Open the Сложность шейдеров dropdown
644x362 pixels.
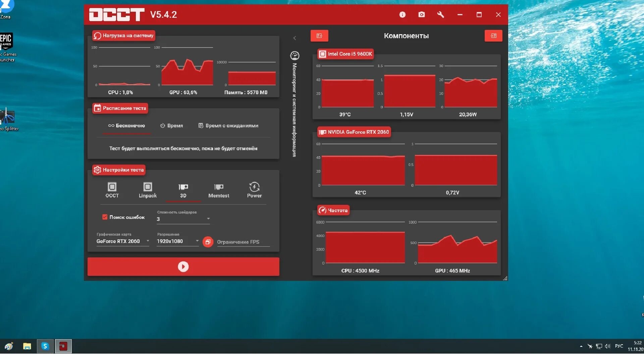point(183,219)
